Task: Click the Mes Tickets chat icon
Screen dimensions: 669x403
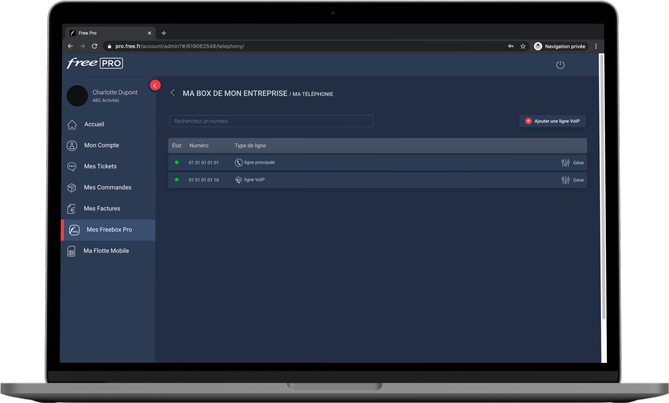Action: (72, 167)
